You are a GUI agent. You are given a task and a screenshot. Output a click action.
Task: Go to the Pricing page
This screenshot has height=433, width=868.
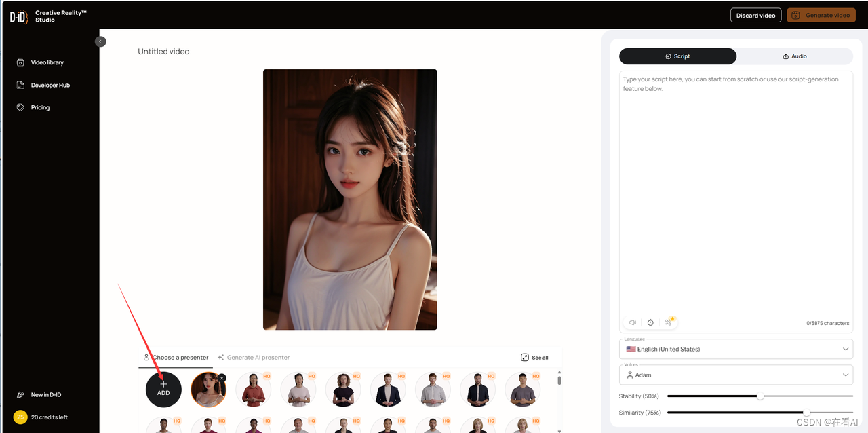point(33,107)
